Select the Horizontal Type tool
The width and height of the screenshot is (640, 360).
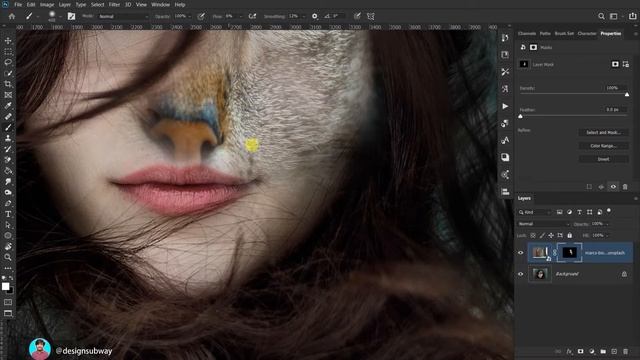tap(8, 214)
